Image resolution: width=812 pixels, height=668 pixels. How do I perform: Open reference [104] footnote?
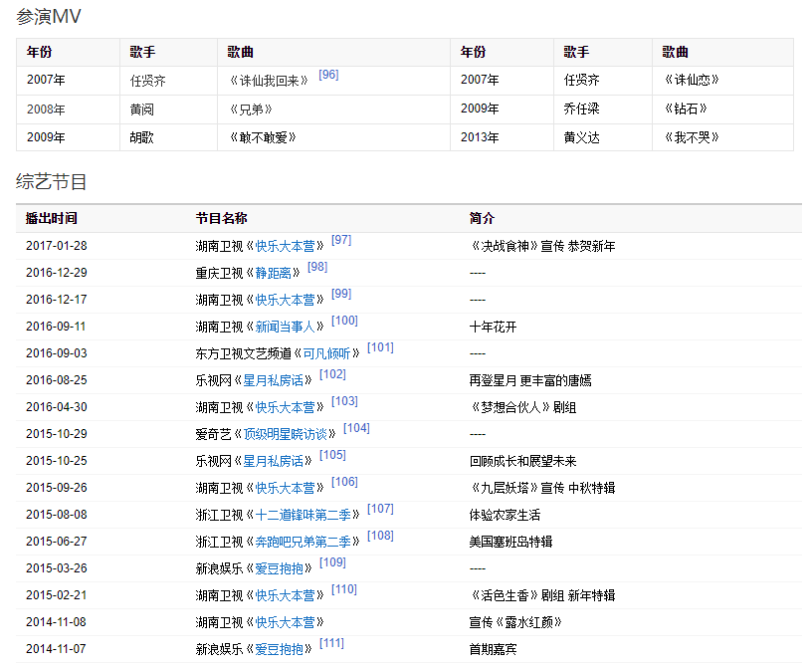coord(356,428)
